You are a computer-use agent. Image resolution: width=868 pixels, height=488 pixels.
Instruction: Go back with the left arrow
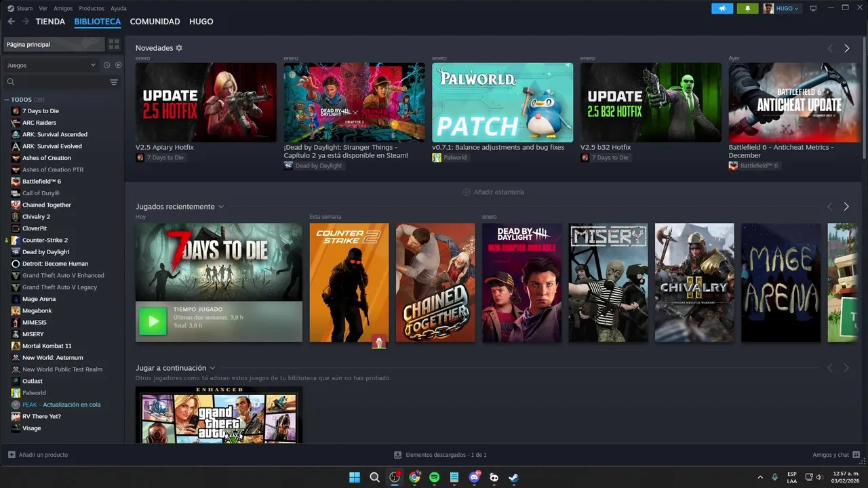(11, 22)
